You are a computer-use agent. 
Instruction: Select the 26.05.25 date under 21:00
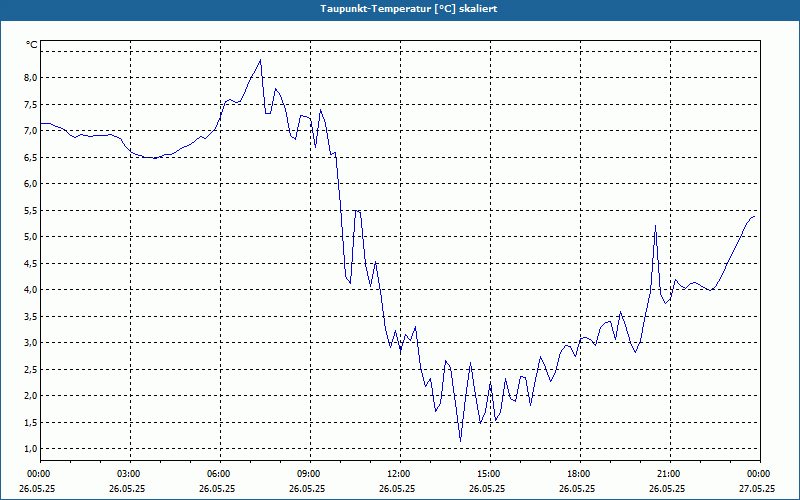667,488
